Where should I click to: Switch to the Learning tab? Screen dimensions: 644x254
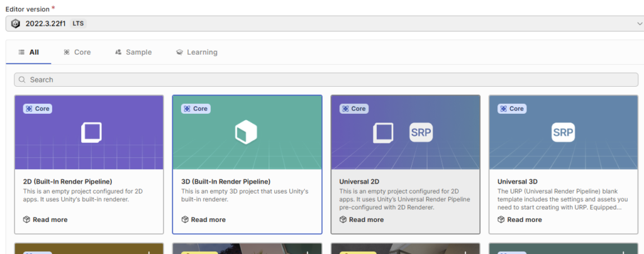[x=196, y=52]
